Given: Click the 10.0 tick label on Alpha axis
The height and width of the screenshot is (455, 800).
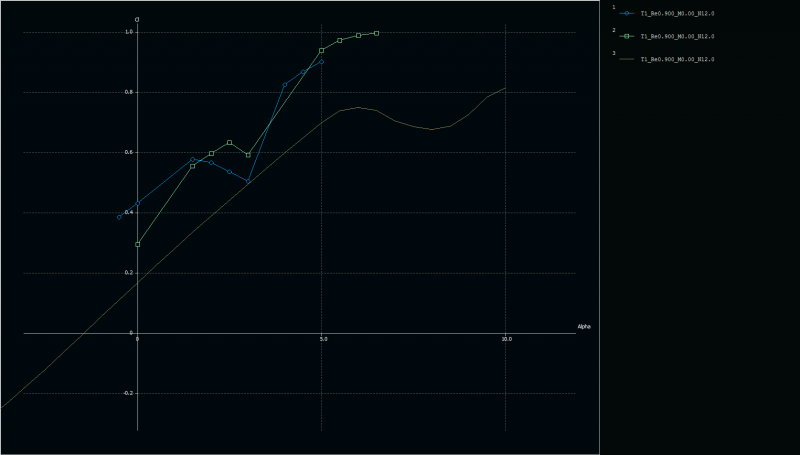Looking at the screenshot, I should point(506,340).
